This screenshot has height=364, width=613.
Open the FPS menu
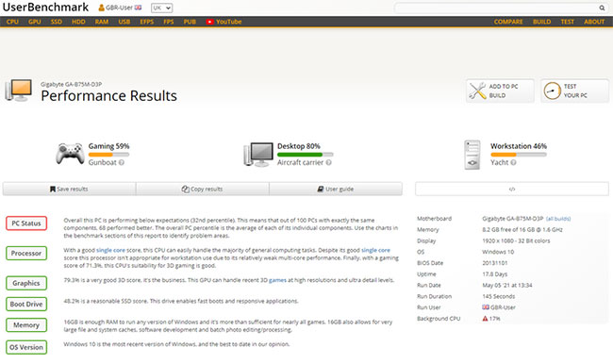(x=169, y=22)
